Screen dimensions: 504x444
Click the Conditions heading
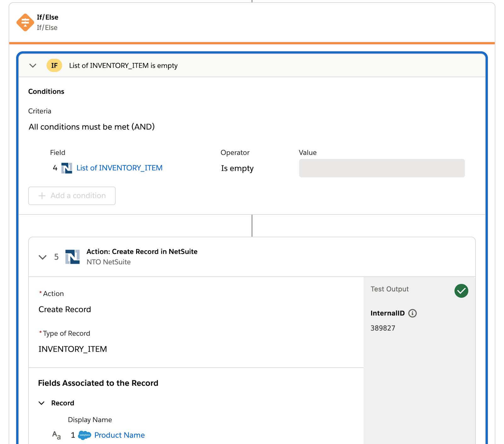click(x=46, y=91)
